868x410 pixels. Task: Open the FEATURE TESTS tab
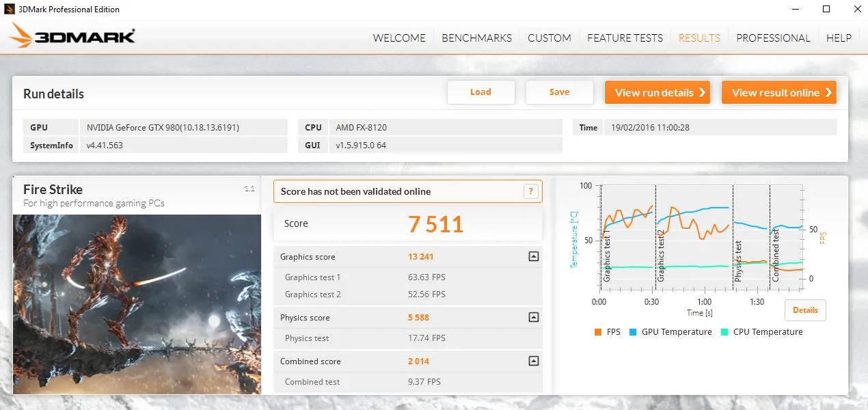[x=625, y=38]
